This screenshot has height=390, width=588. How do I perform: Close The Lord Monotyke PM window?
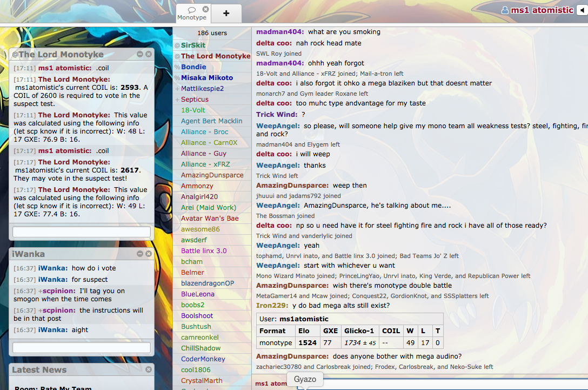[149, 55]
